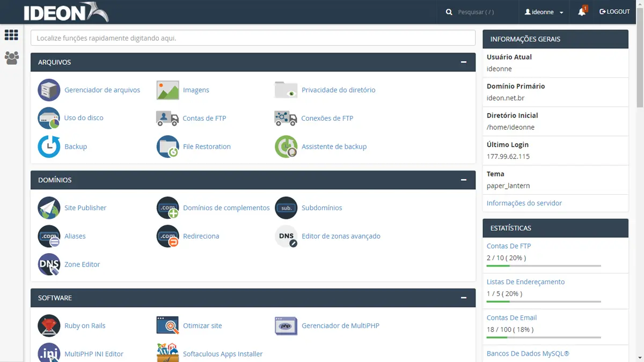Launch the Backup tool
Screen dimensions: 644x362
(75, 146)
